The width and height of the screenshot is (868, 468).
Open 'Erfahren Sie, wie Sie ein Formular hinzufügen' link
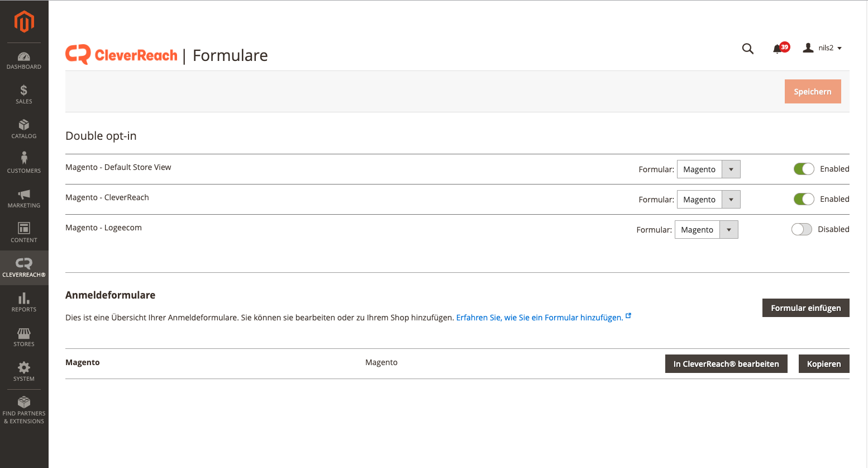(x=540, y=318)
